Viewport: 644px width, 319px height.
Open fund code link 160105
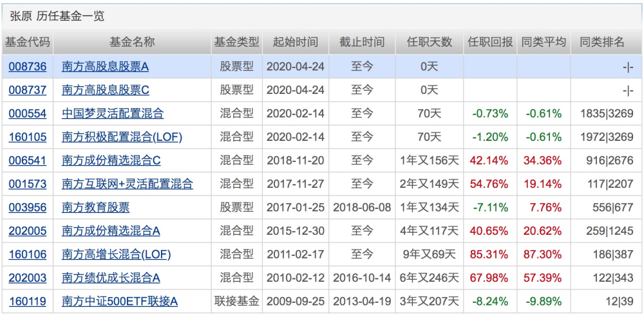(27, 137)
